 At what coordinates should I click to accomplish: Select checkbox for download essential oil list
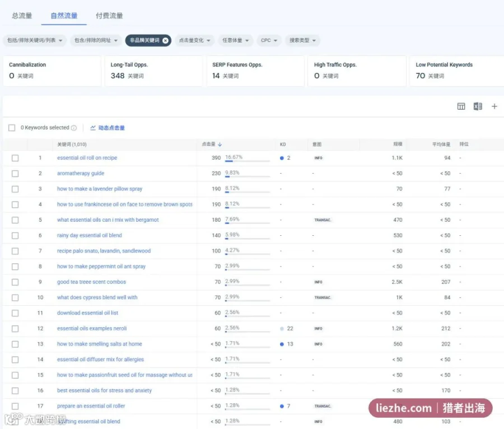point(15,313)
